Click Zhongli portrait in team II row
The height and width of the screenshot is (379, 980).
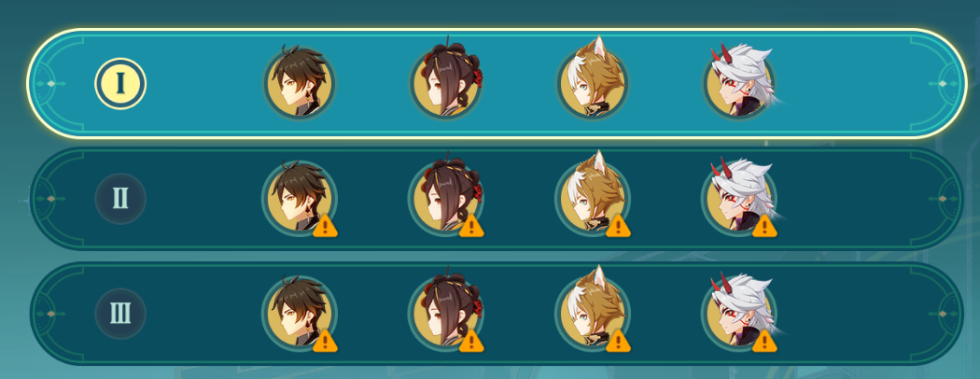tap(299, 198)
